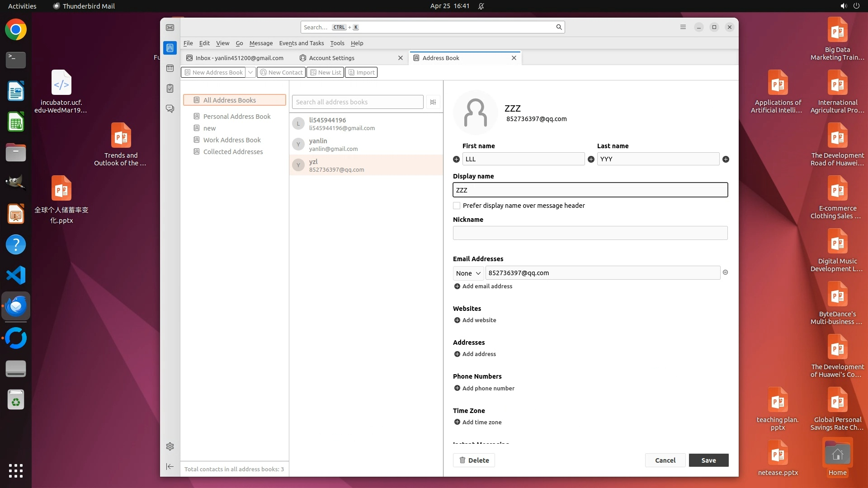
Task: Open email type dropdown showing None
Action: point(468,273)
